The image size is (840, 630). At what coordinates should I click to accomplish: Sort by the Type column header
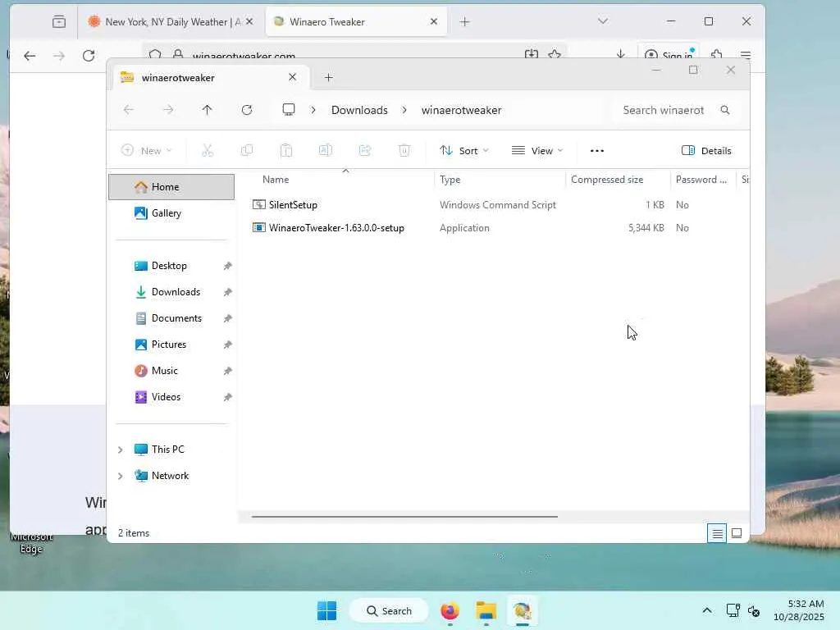coord(450,180)
